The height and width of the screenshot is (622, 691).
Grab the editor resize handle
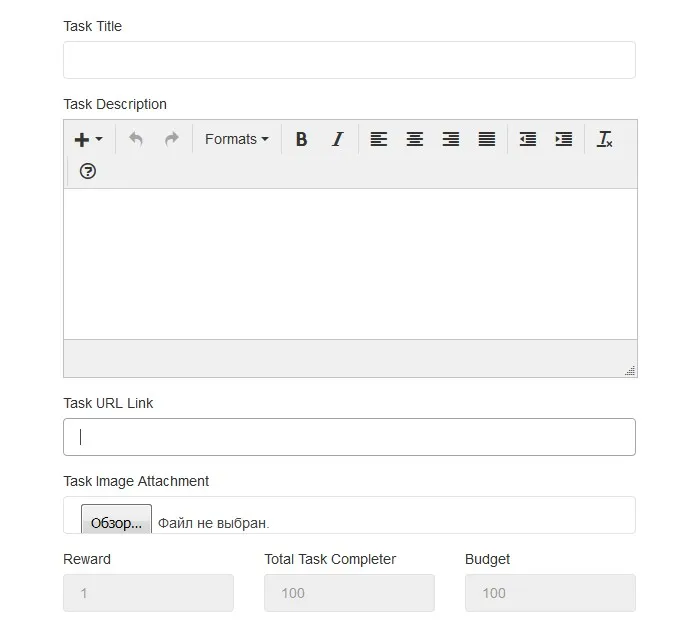point(630,370)
